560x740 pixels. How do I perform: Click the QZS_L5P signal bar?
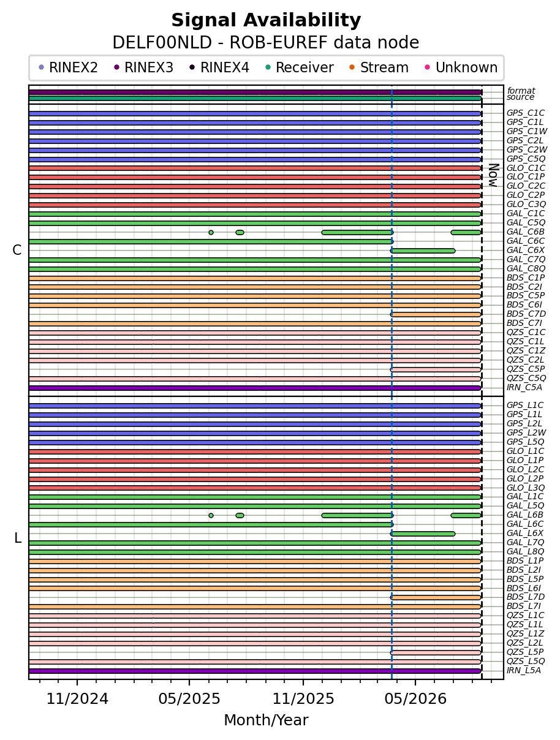click(436, 652)
